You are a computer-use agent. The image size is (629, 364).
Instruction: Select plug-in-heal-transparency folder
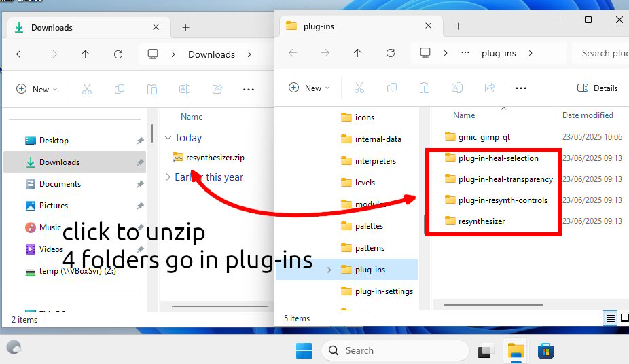499,179
